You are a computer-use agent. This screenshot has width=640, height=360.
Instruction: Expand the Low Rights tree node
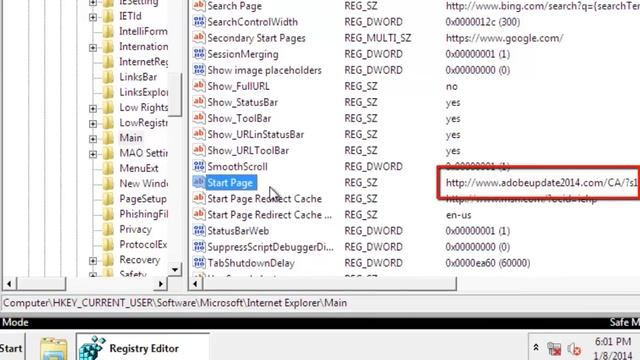[93, 109]
